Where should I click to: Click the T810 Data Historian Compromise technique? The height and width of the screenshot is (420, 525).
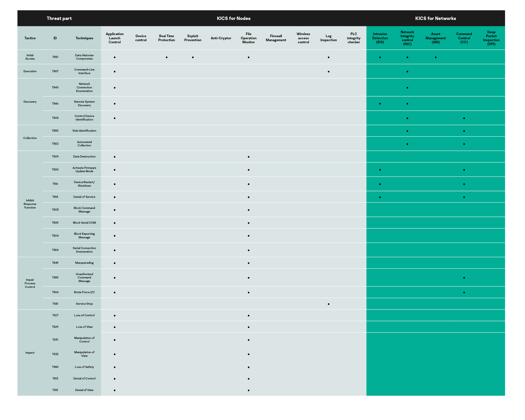pyautogui.click(x=84, y=57)
